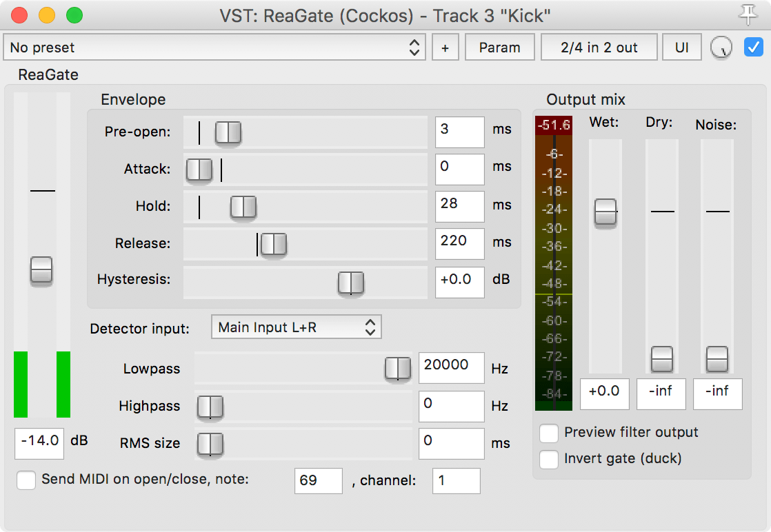Open the Param menu
771x532 pixels.
499,48
